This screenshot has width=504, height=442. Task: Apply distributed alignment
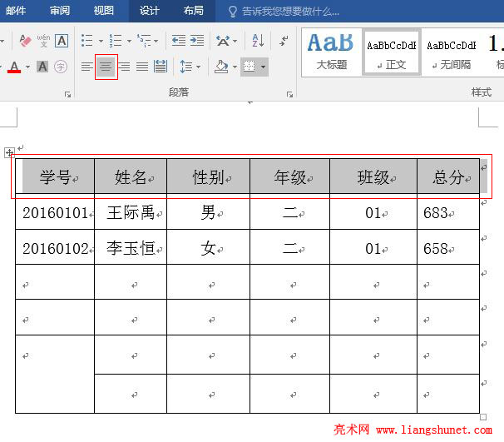(160, 67)
